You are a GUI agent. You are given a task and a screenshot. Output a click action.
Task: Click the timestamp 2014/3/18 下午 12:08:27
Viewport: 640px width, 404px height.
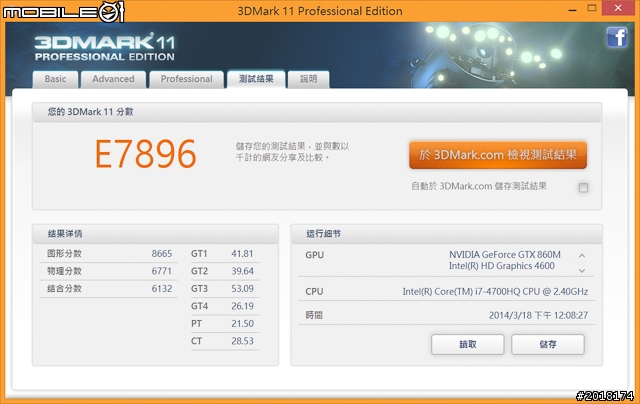[x=538, y=315]
